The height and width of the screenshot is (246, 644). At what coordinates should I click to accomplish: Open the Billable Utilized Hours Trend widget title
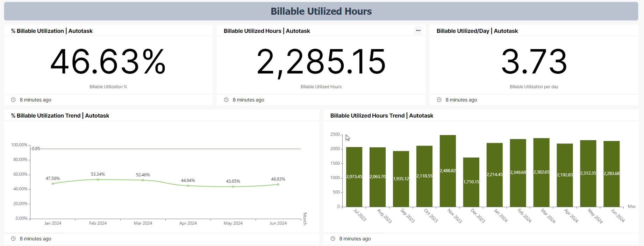pyautogui.click(x=381, y=115)
